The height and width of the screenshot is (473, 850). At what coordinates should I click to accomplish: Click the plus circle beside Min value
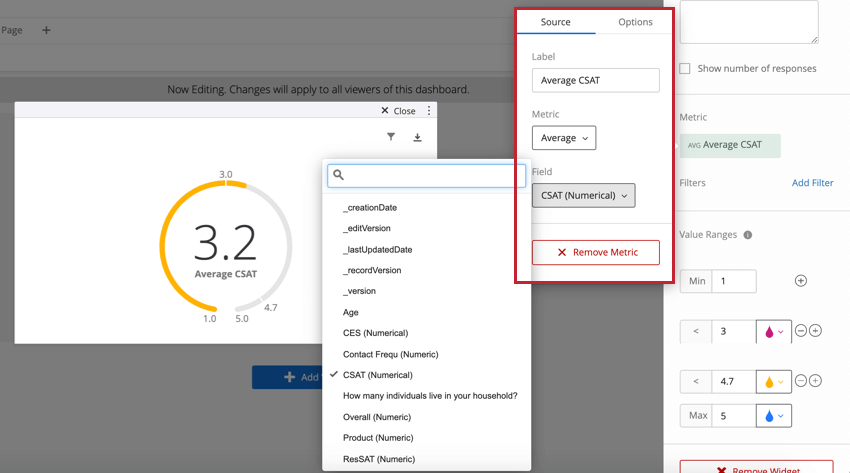[x=800, y=281]
